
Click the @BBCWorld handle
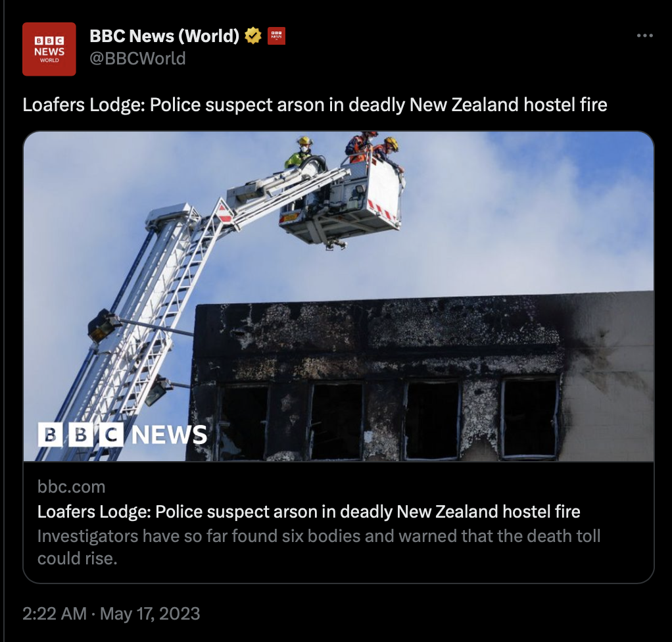click(137, 59)
